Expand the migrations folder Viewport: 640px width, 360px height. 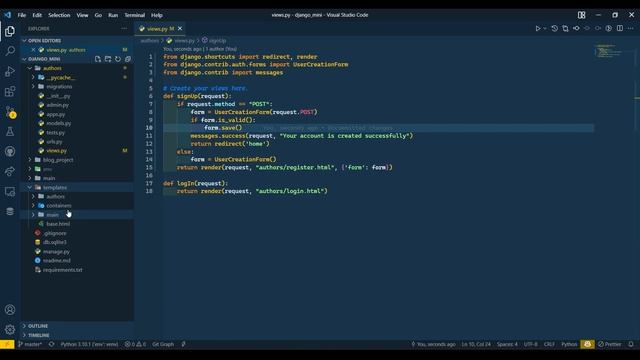(x=77, y=87)
